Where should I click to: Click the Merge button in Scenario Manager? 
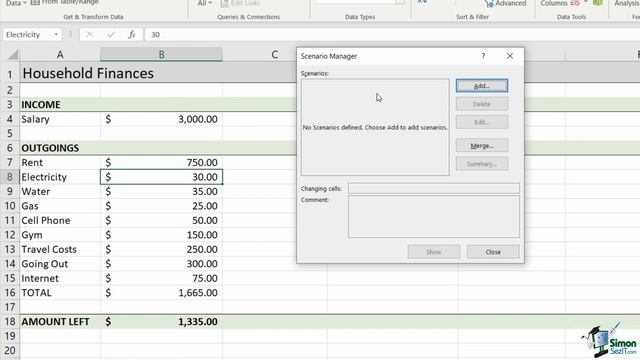(482, 146)
